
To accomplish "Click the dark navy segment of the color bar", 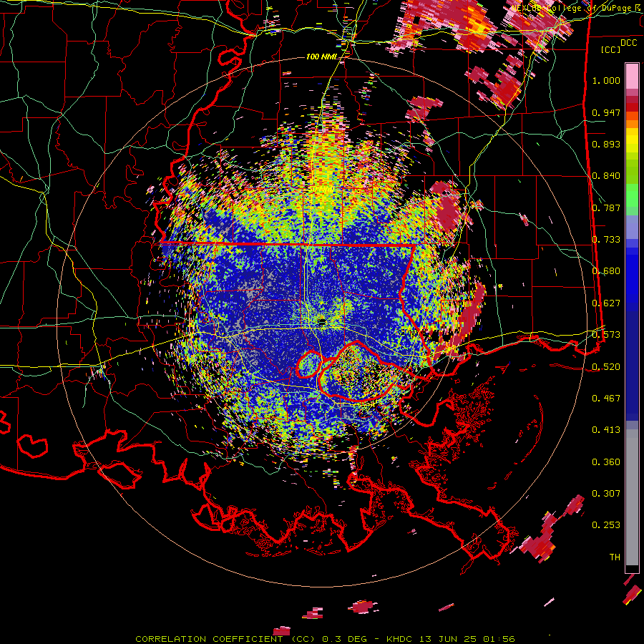I will click(632, 366).
